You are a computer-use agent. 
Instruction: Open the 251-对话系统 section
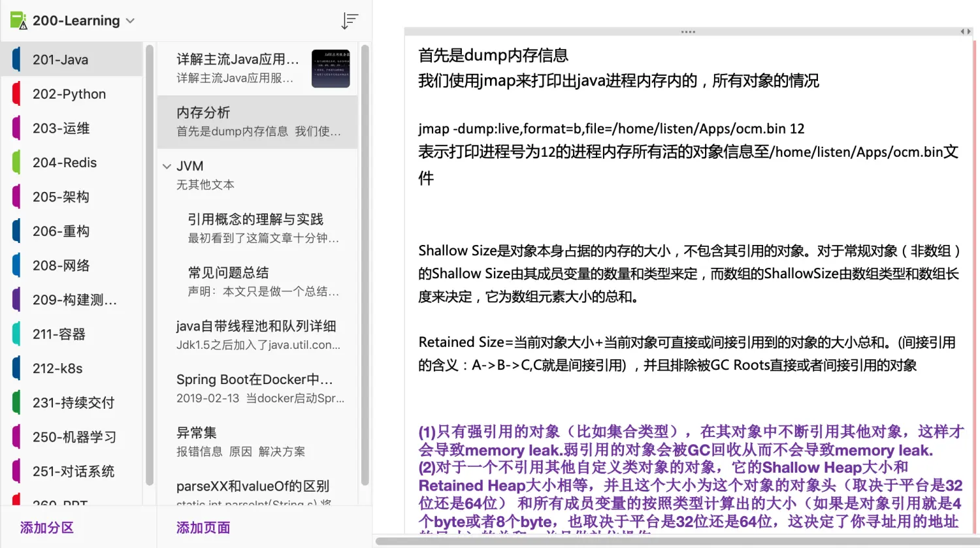[72, 471]
